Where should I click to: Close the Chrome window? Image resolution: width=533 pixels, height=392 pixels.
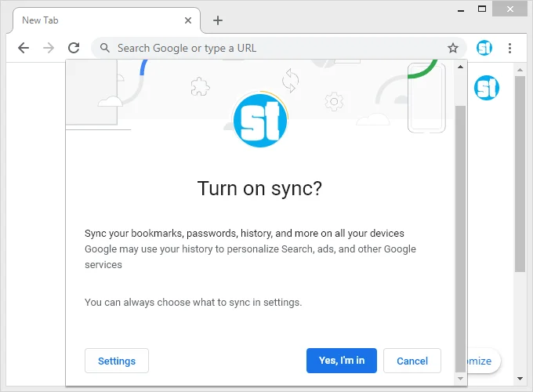click(510, 9)
